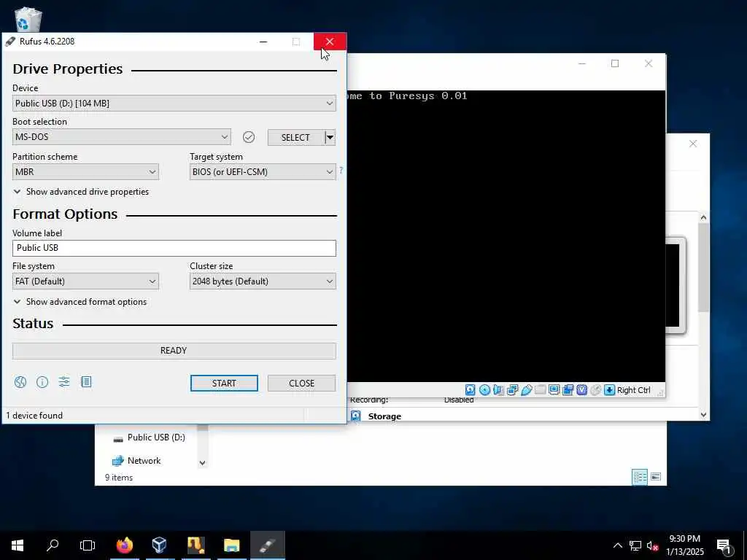Screen dimensions: 747x560
Task: Expand Show advanced format options
Action: (x=80, y=302)
